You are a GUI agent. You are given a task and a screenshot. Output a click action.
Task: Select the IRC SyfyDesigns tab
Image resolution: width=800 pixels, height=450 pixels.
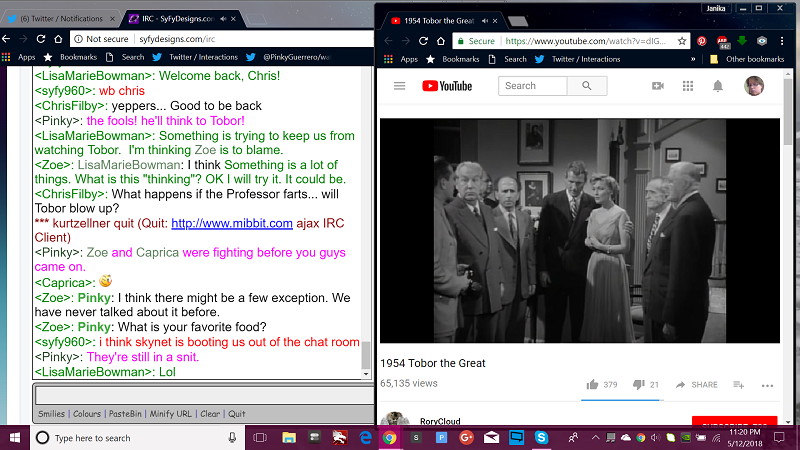pos(179,19)
